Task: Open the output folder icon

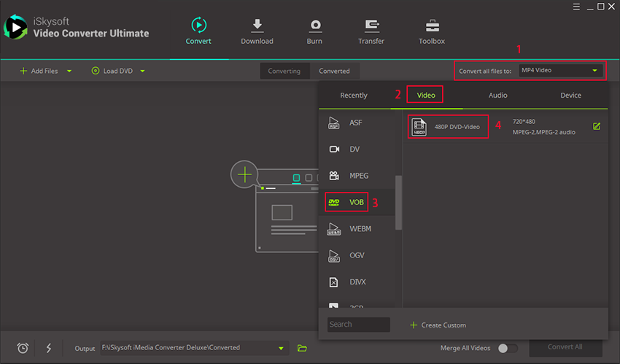Action: click(x=302, y=348)
